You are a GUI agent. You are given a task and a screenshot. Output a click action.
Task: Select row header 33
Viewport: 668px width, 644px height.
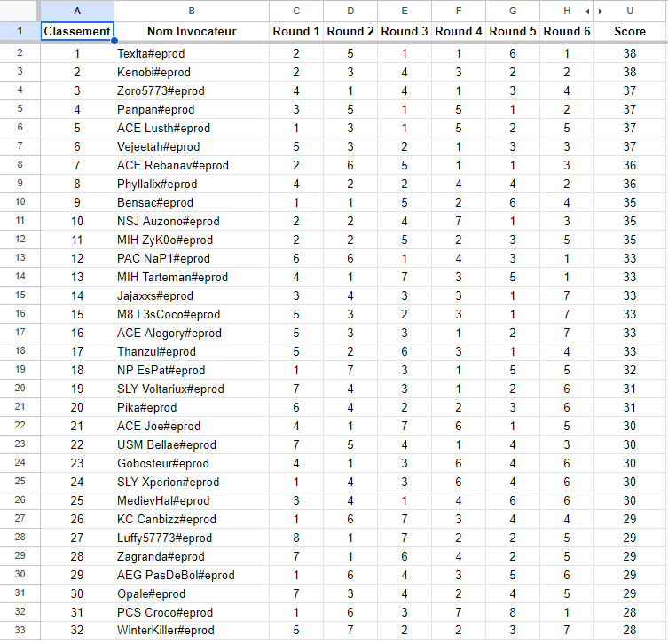point(20,630)
